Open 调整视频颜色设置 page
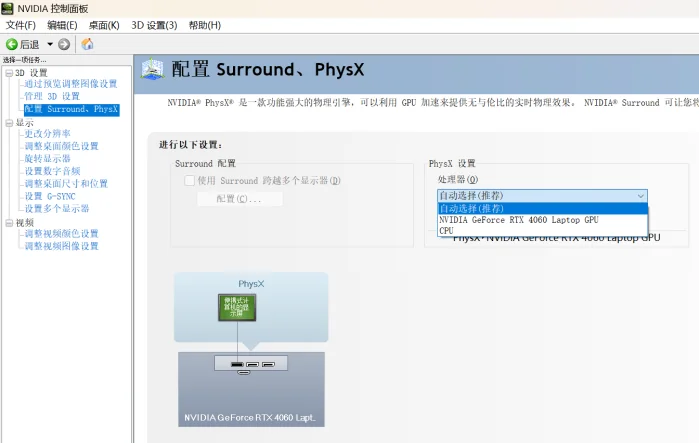The image size is (699, 443). [x=62, y=234]
